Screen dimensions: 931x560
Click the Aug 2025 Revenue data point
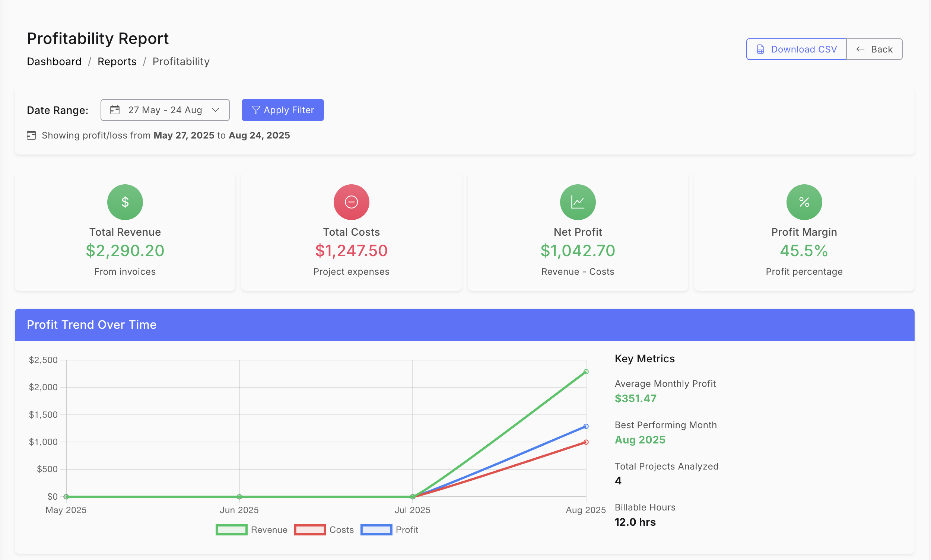(586, 372)
